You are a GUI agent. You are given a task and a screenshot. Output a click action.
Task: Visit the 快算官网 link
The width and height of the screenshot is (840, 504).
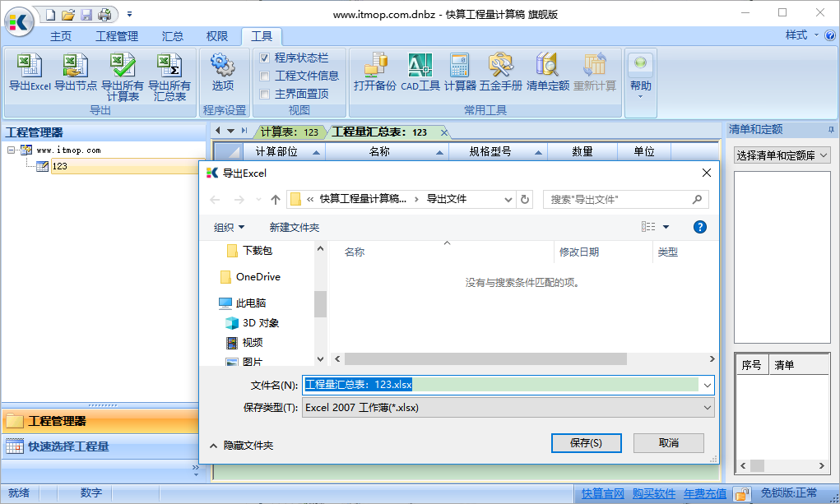pyautogui.click(x=602, y=493)
